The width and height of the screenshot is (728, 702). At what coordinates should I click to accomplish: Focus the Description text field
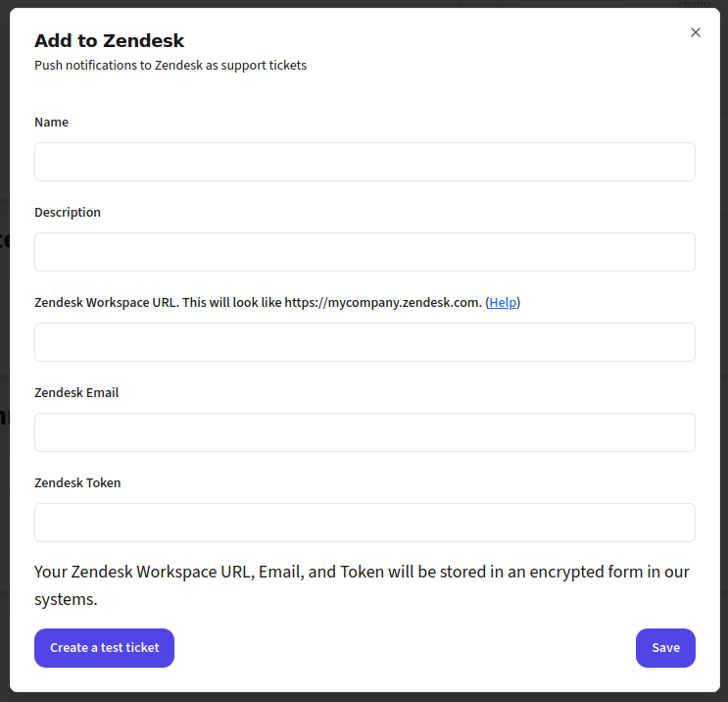pyautogui.click(x=364, y=252)
